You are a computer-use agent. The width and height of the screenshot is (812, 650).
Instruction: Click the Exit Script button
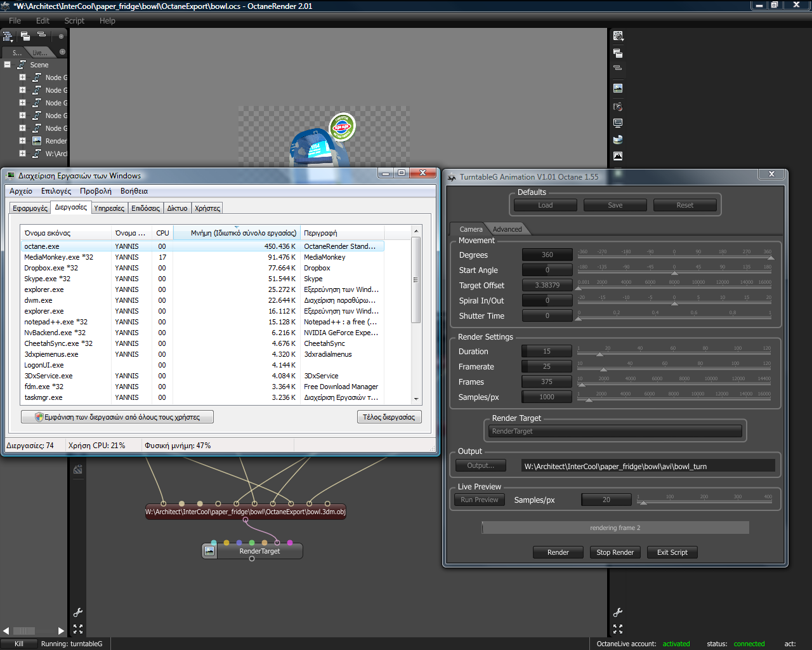[672, 552]
